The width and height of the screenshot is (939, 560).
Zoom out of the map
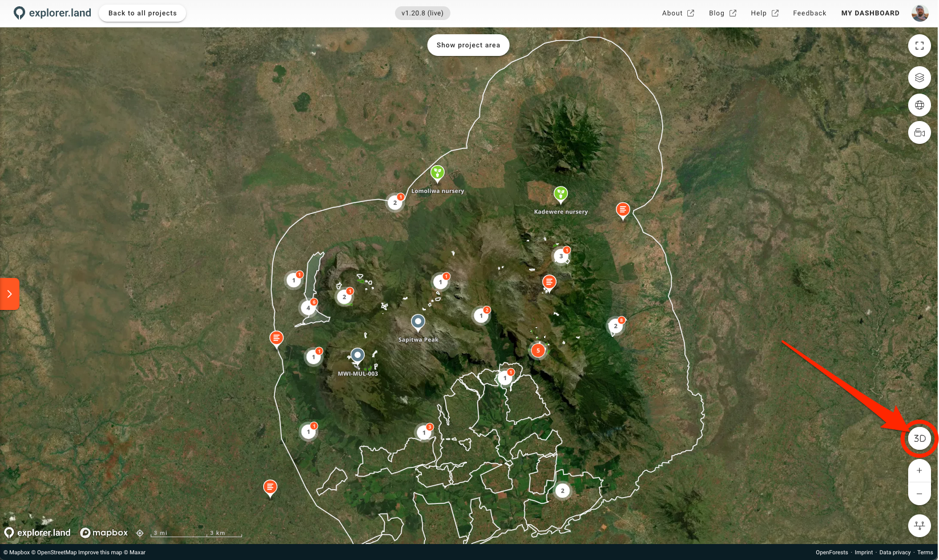point(919,494)
